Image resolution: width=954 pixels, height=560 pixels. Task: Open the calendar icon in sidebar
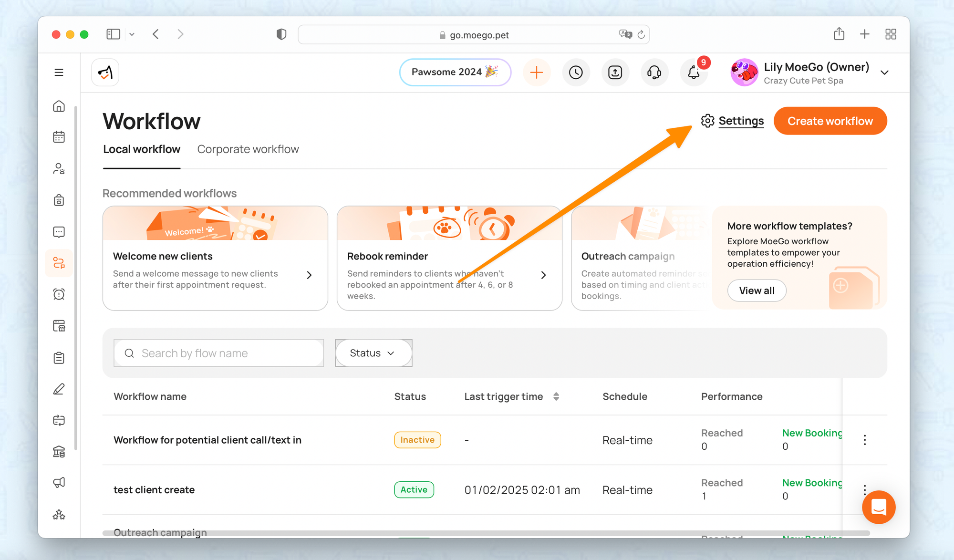(59, 137)
